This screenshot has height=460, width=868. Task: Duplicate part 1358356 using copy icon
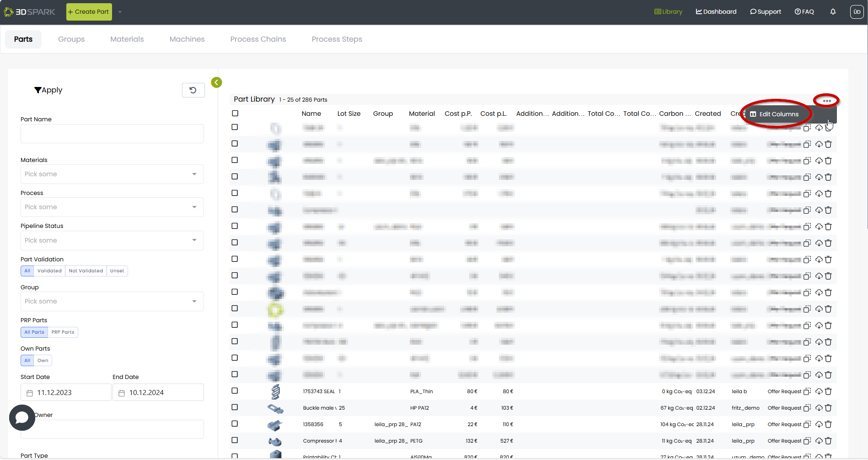coord(807,424)
